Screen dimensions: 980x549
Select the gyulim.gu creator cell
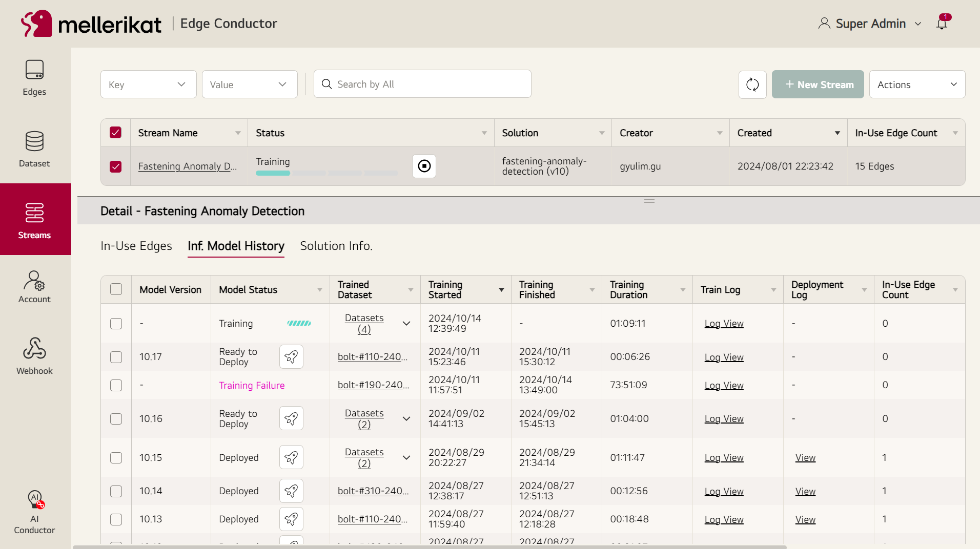coord(640,166)
